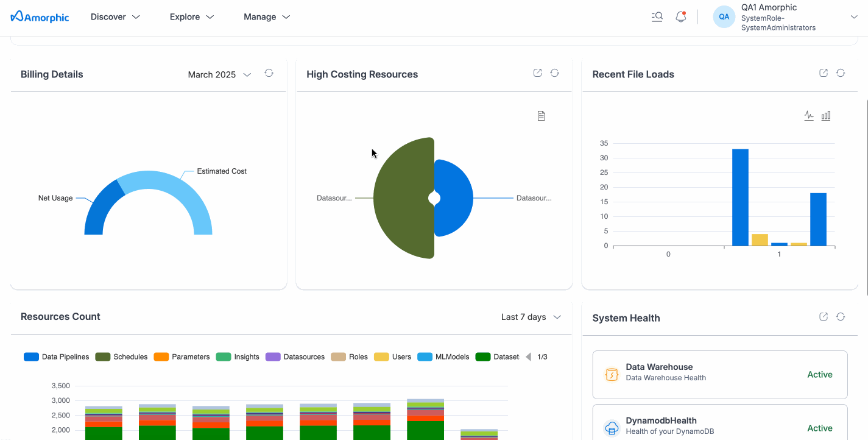
Task: Open the March 2025 month dropdown
Action: pyautogui.click(x=219, y=74)
